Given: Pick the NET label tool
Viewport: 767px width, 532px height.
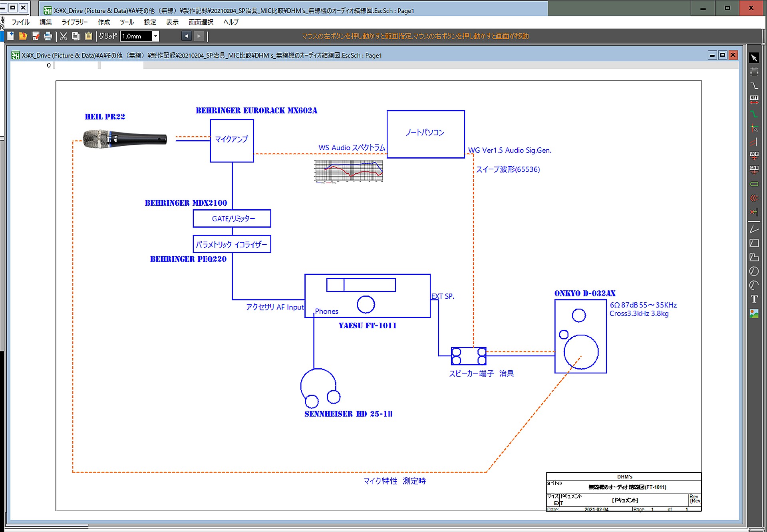Looking at the screenshot, I should pos(754,100).
